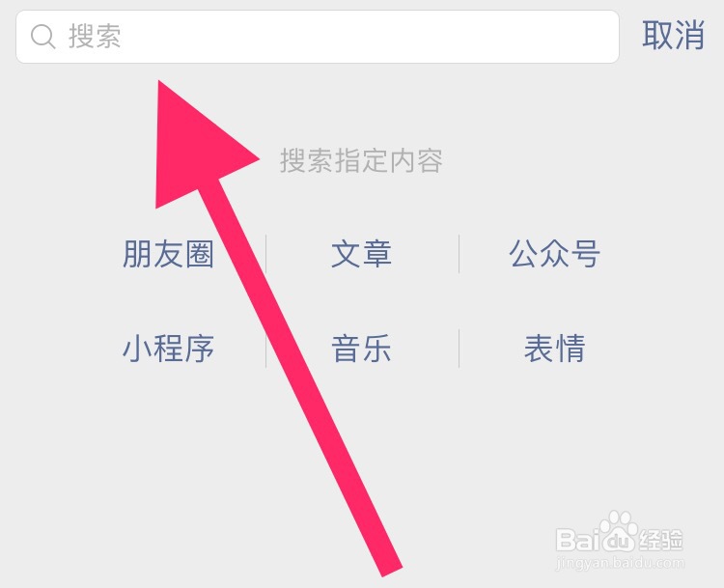Open the 公众号 official accounts search

(554, 254)
